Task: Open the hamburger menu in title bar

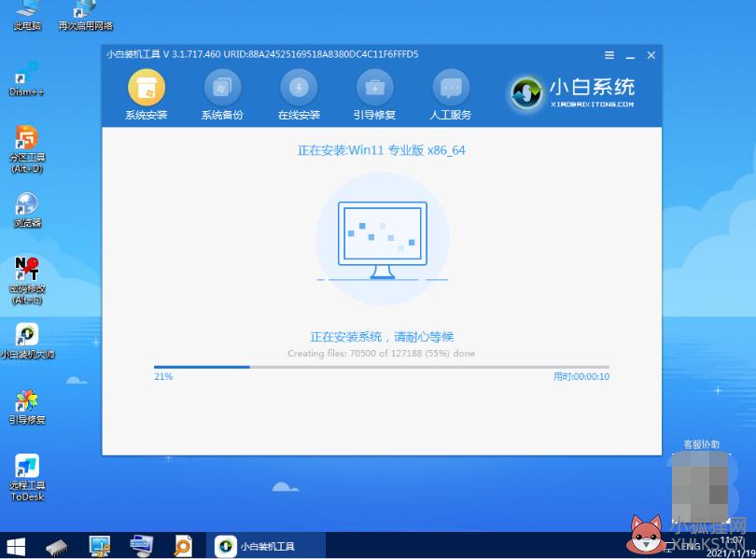Action: pos(609,55)
